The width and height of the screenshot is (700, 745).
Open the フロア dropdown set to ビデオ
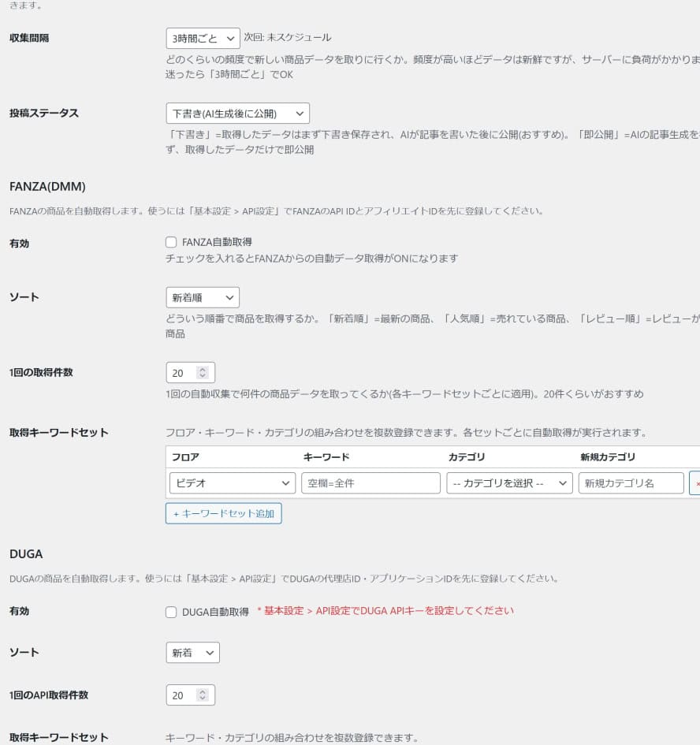[231, 483]
